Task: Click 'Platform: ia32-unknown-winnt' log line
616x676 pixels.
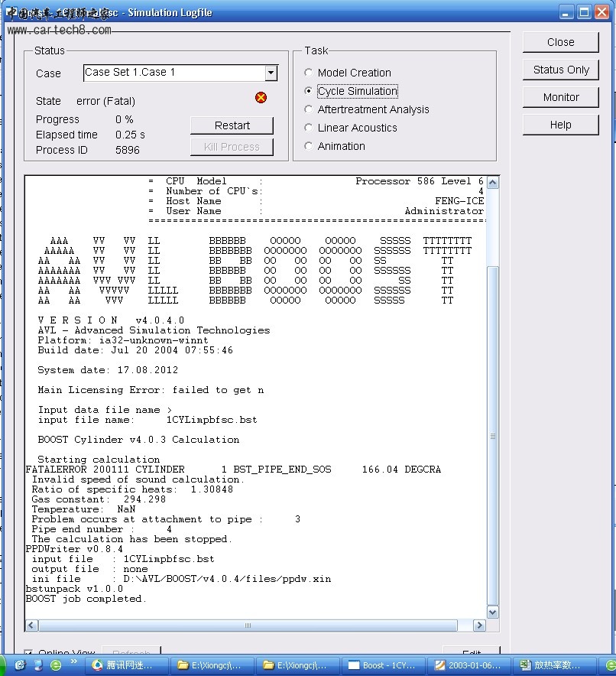Action: (x=123, y=340)
